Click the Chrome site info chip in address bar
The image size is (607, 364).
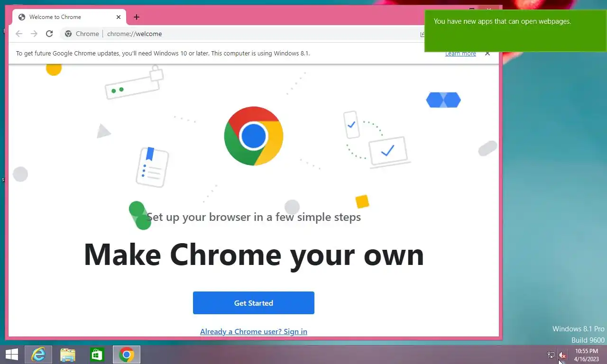pyautogui.click(x=82, y=34)
